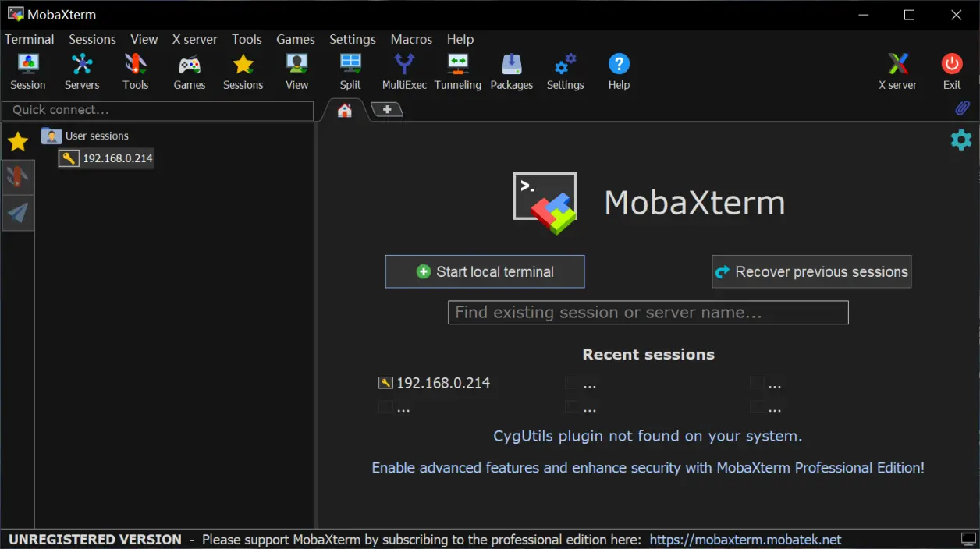Open the Terminal menu

[30, 39]
